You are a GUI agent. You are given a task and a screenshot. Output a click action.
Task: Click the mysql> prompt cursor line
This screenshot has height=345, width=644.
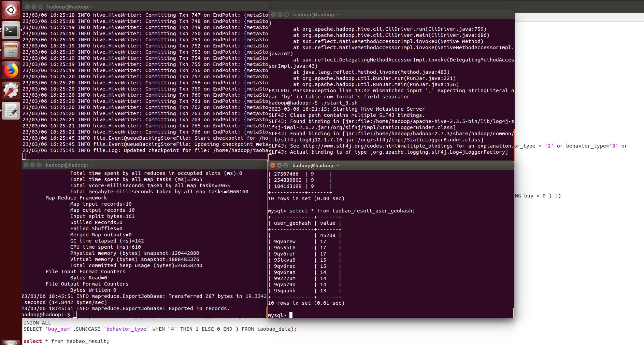[280, 315]
